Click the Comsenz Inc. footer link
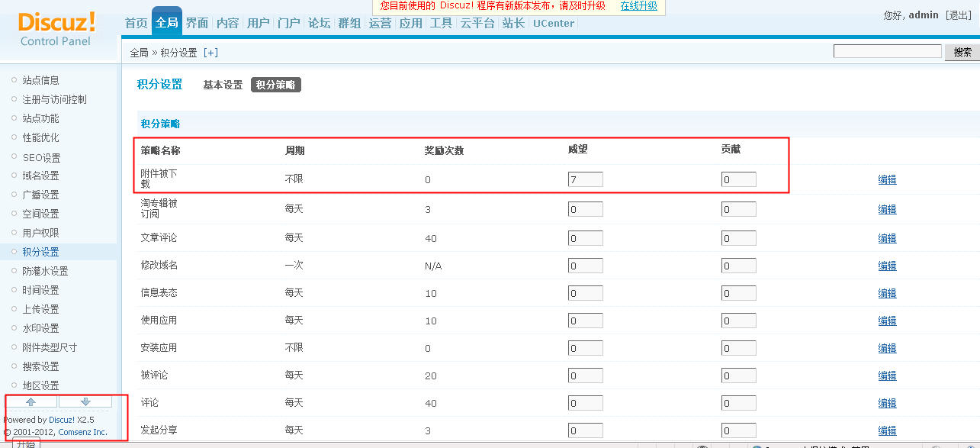The height and width of the screenshot is (448, 980). 82,432
